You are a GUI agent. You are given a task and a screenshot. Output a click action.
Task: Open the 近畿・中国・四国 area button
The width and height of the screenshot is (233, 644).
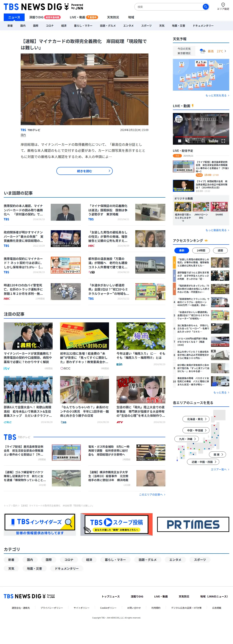click(x=203, y=462)
